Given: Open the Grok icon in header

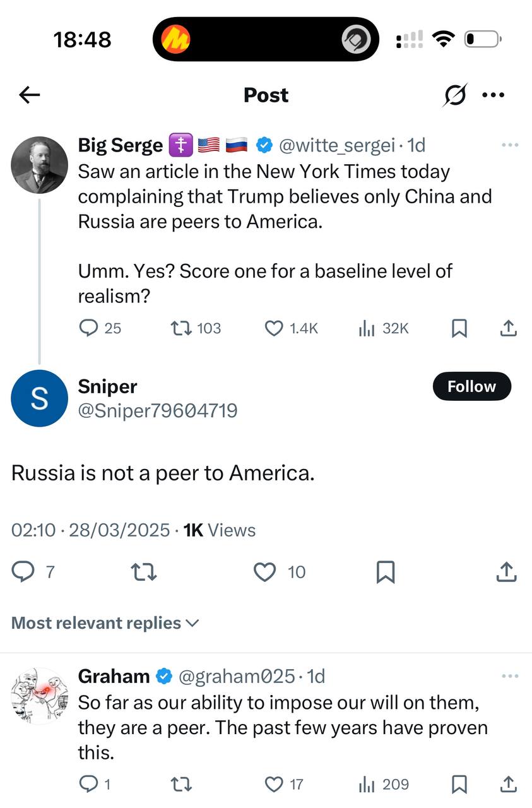Looking at the screenshot, I should coord(455,95).
